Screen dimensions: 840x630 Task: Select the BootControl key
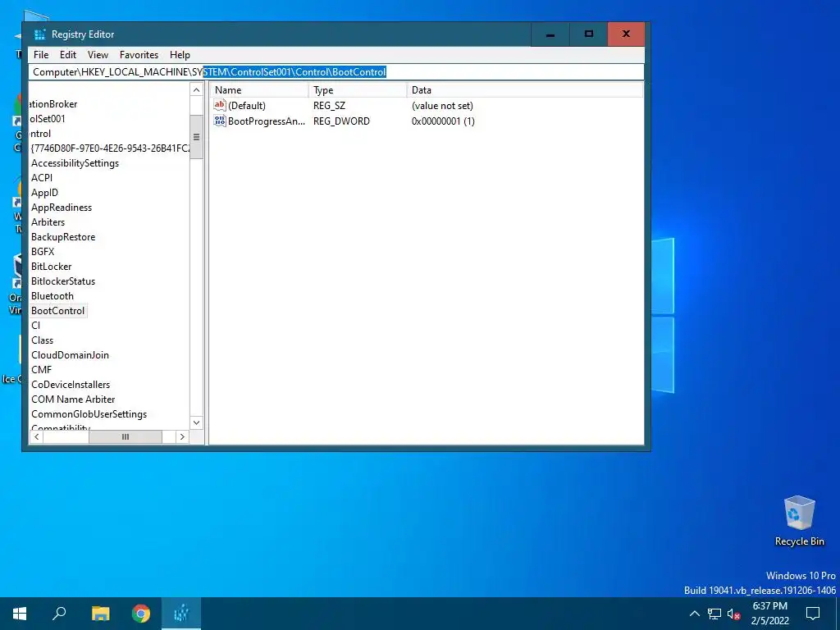click(58, 311)
